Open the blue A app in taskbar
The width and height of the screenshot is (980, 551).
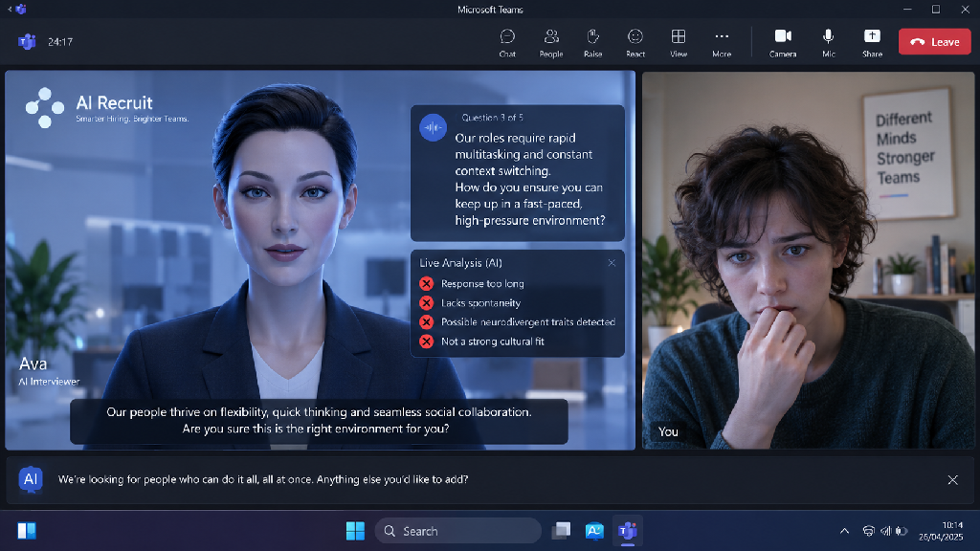[x=594, y=531]
